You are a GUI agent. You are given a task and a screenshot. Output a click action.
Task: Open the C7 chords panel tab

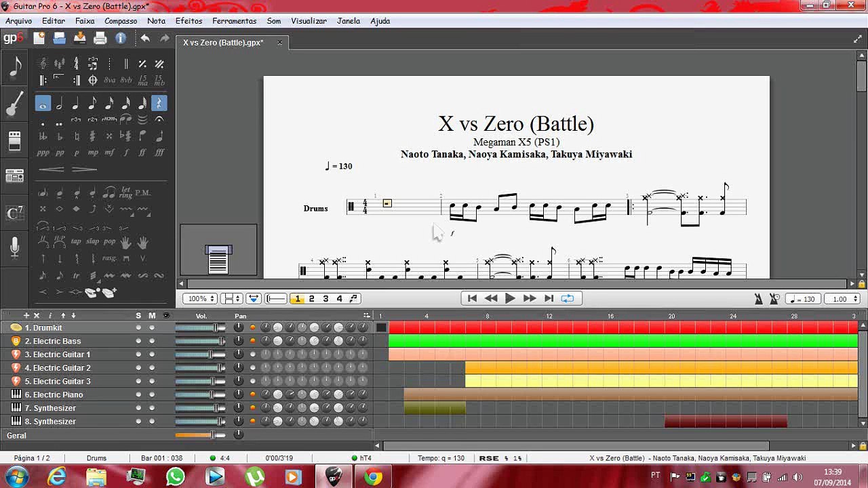coord(15,213)
